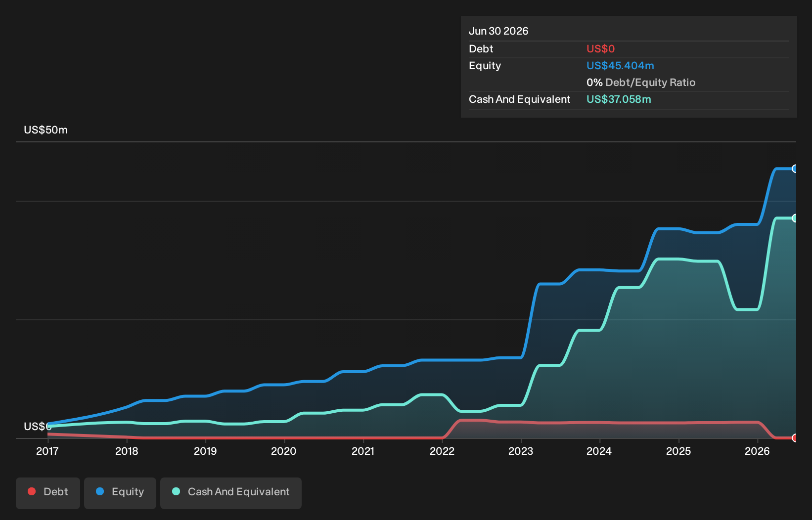The width and height of the screenshot is (812, 520).
Task: Click the Cash value US$37.058m
Action: [619, 99]
